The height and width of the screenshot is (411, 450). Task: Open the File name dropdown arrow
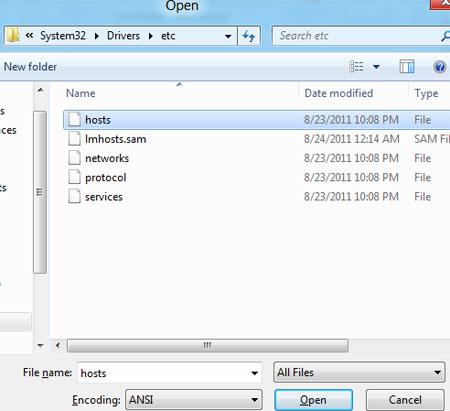click(x=254, y=373)
